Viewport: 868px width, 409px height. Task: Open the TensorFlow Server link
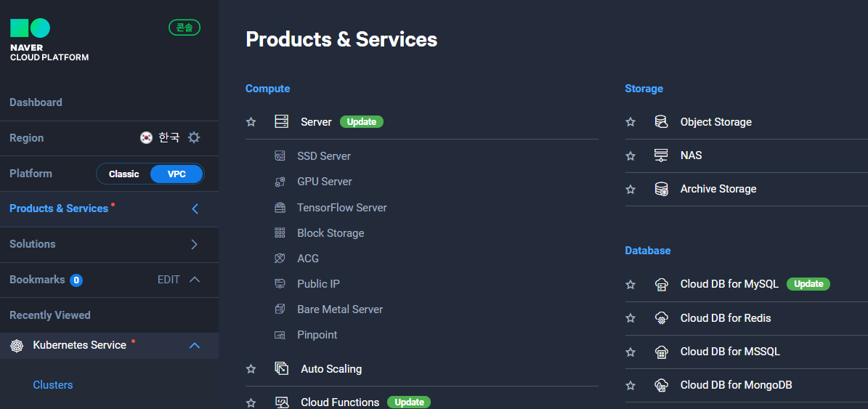341,208
